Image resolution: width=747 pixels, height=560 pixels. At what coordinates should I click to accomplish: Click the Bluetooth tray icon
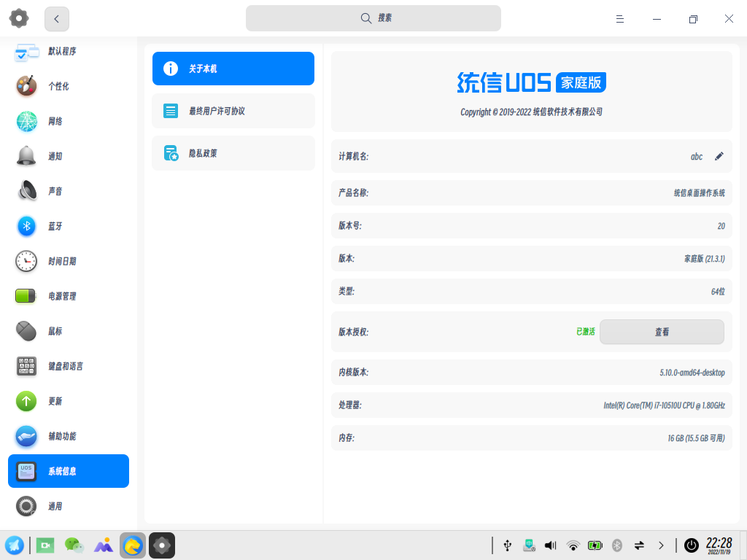(617, 545)
